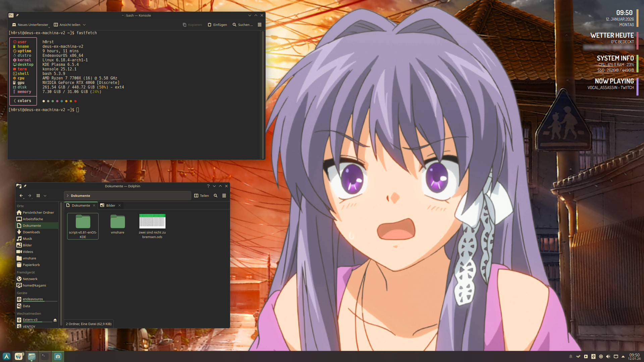Click Einfügen in Konsole toolbar

[217, 25]
